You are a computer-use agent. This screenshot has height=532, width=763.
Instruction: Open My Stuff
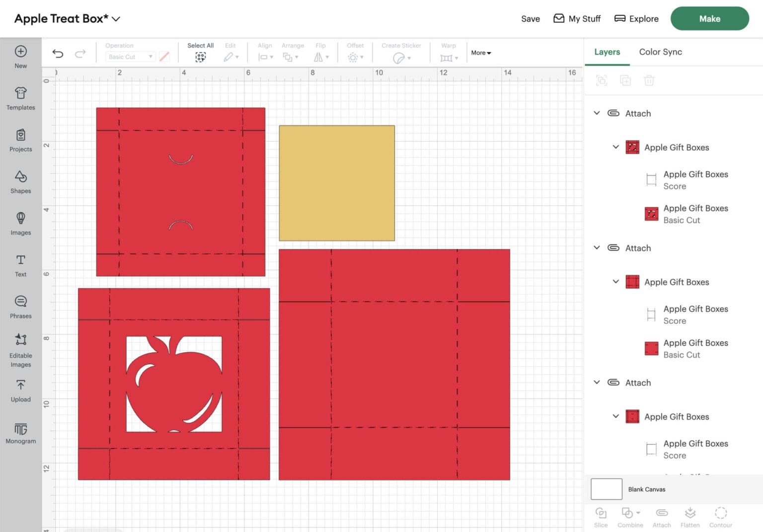577,19
